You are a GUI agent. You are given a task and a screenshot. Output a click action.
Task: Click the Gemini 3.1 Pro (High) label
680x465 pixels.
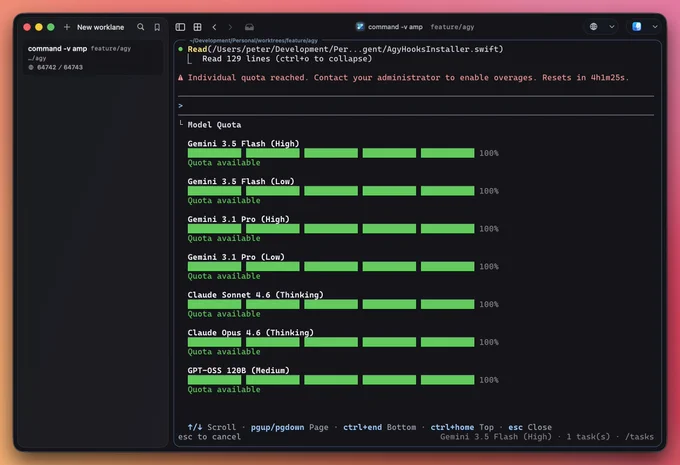point(238,219)
